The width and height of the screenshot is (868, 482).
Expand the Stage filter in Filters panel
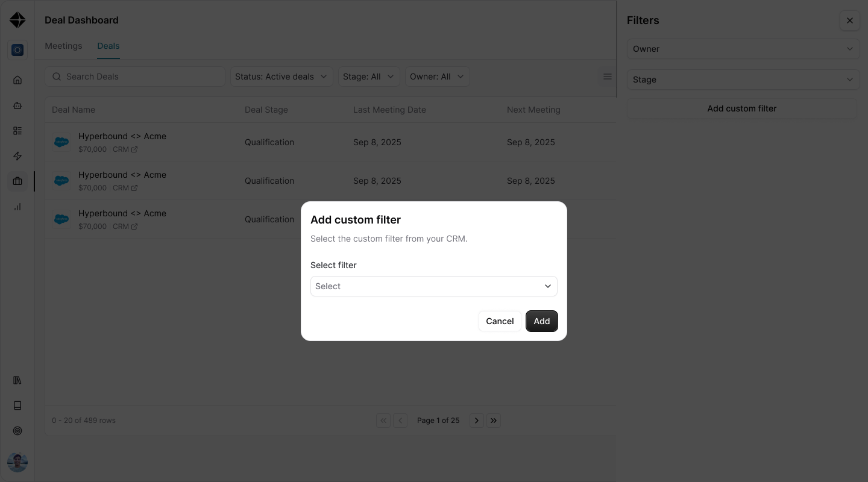point(743,80)
